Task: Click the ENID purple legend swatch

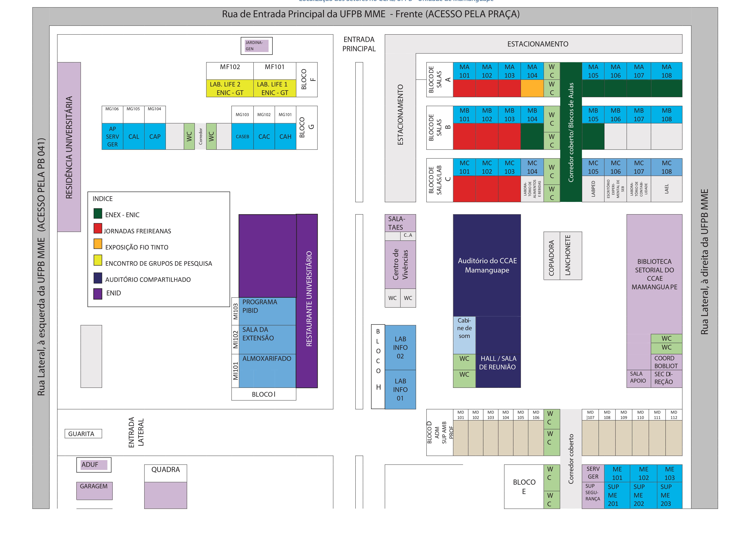Action: pos(98,294)
